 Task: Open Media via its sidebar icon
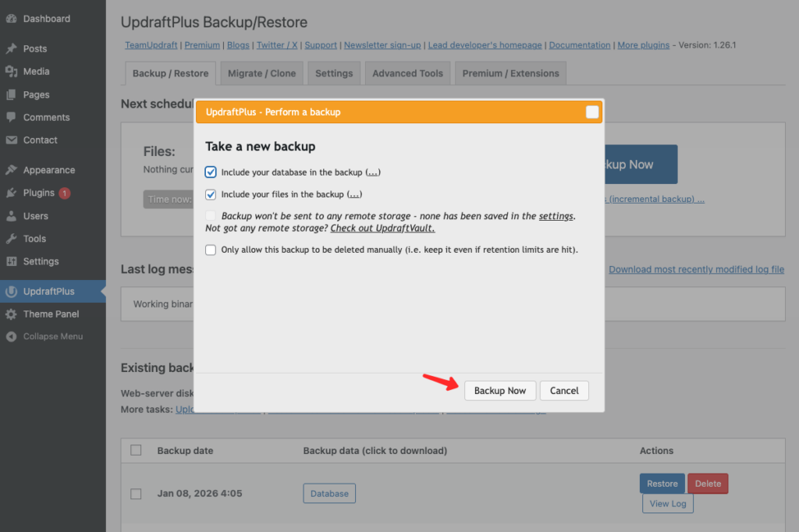11,71
